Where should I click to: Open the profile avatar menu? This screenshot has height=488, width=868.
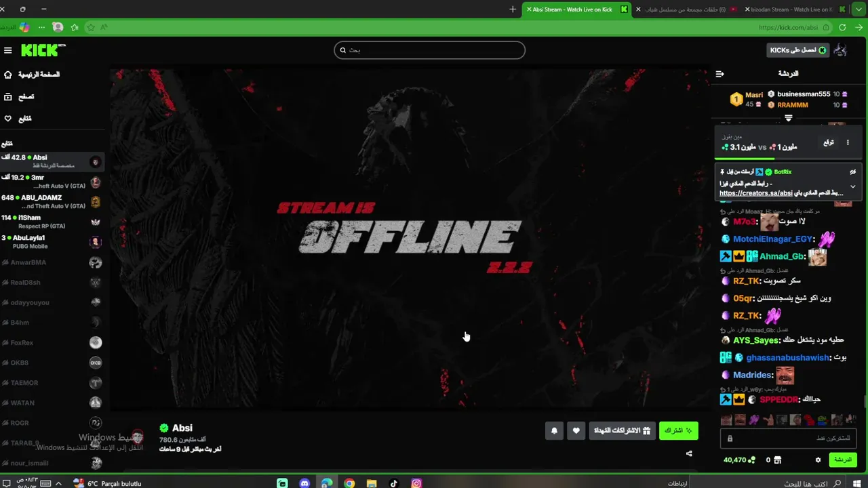tap(840, 50)
